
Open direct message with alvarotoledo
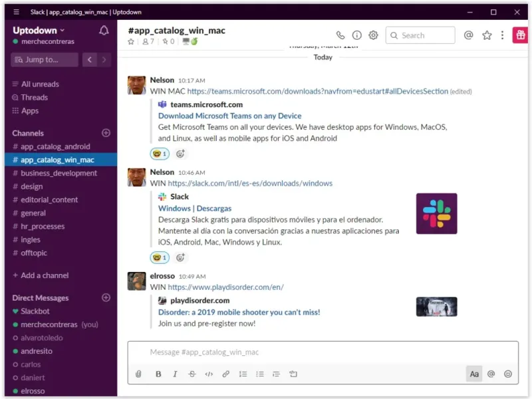[x=41, y=338]
